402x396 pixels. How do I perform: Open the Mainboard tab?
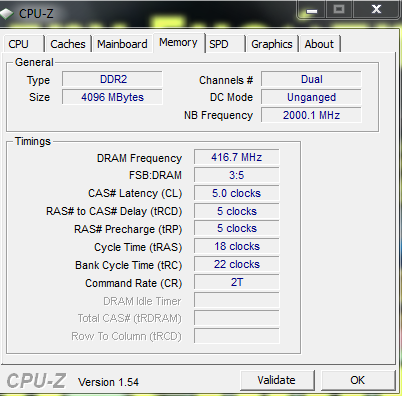click(x=122, y=44)
